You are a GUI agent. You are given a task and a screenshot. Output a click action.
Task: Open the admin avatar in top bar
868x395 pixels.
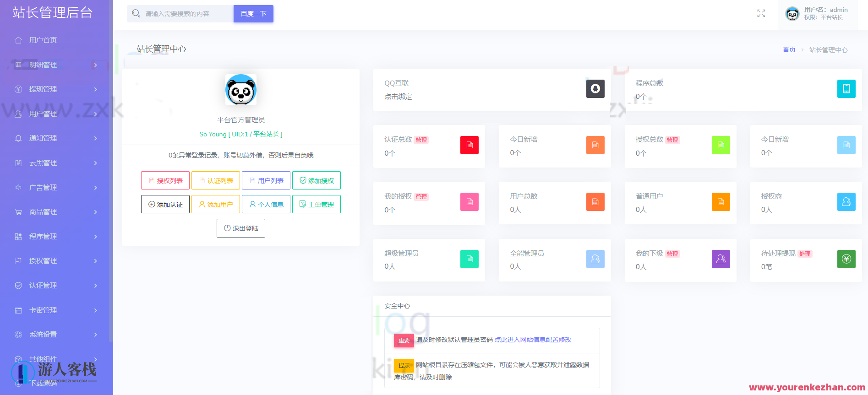pos(792,14)
